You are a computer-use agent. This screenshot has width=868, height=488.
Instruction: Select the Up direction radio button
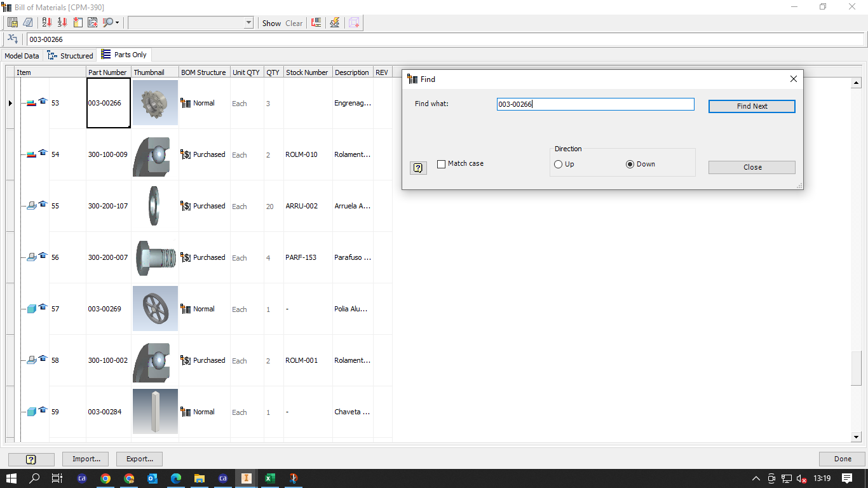click(x=557, y=163)
